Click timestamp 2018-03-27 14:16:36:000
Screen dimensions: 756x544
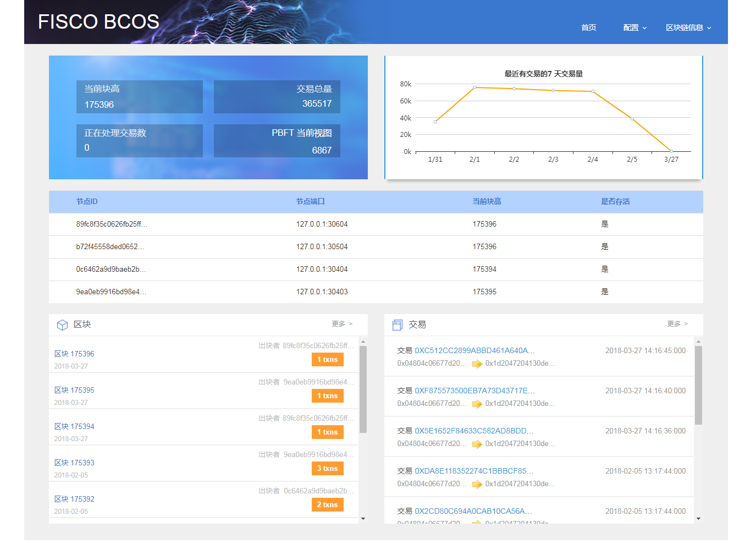point(645,431)
